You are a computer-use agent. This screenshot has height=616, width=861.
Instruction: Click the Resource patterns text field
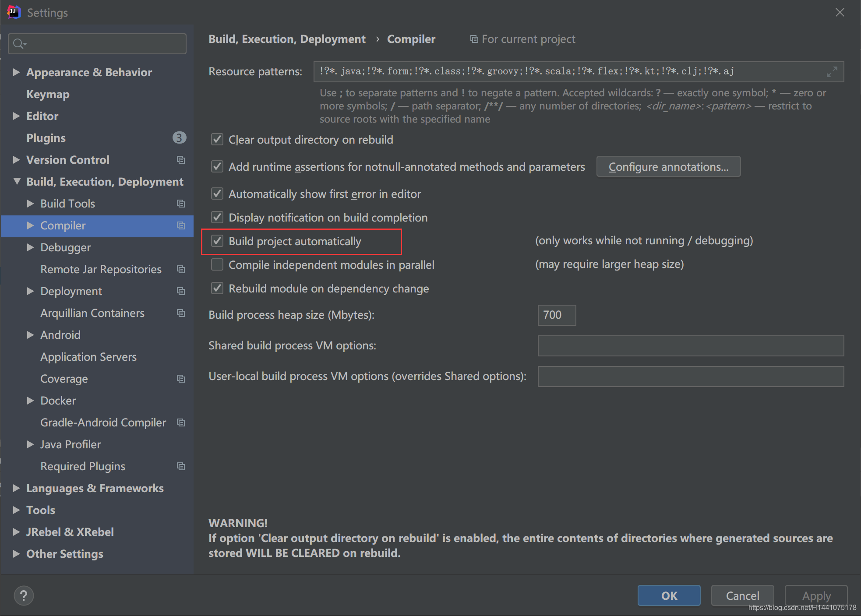point(579,72)
